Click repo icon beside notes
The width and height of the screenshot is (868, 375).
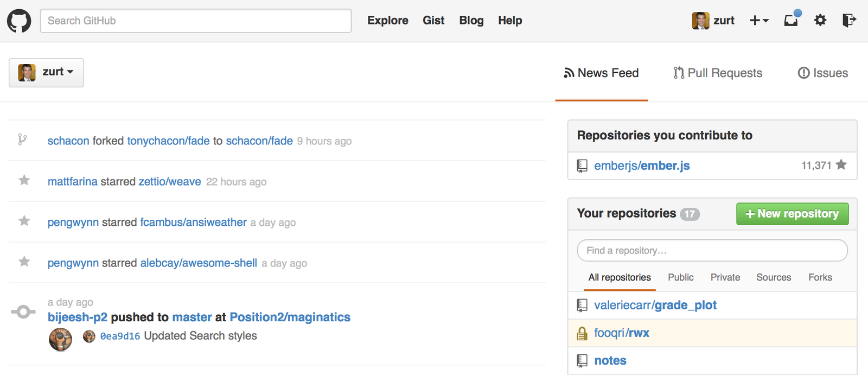(582, 361)
